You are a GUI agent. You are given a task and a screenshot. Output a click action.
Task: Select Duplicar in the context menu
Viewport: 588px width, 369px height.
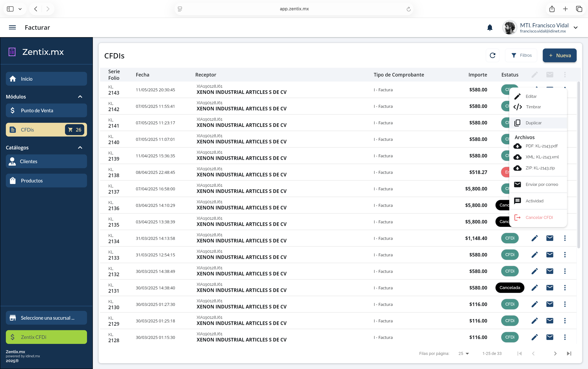[533, 123]
